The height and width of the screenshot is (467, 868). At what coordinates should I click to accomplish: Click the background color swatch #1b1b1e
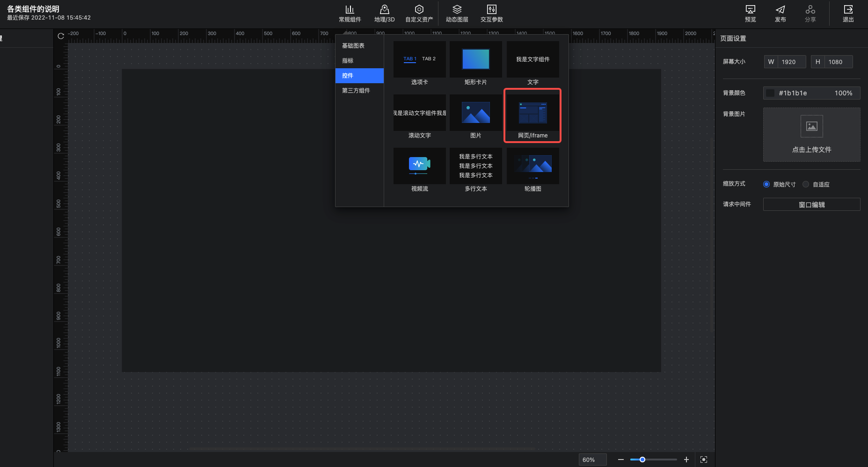[770, 93]
